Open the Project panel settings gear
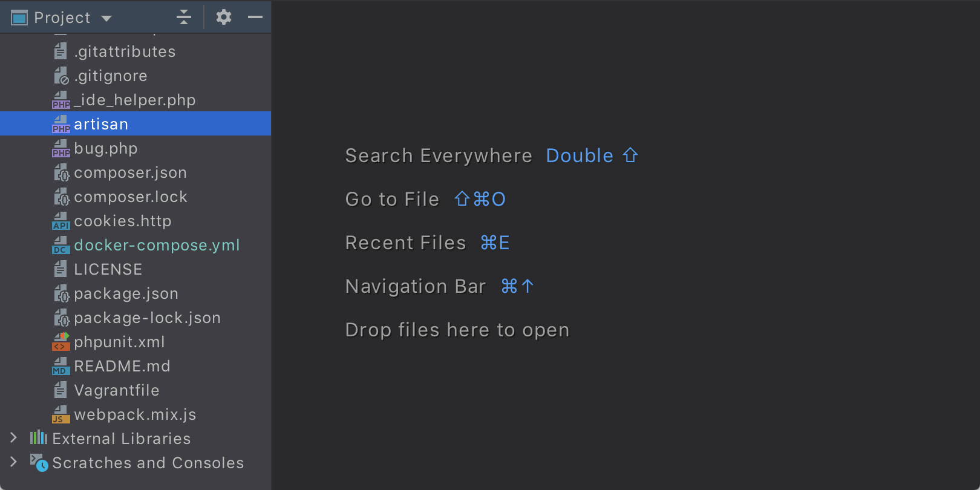This screenshot has height=490, width=980. (224, 18)
